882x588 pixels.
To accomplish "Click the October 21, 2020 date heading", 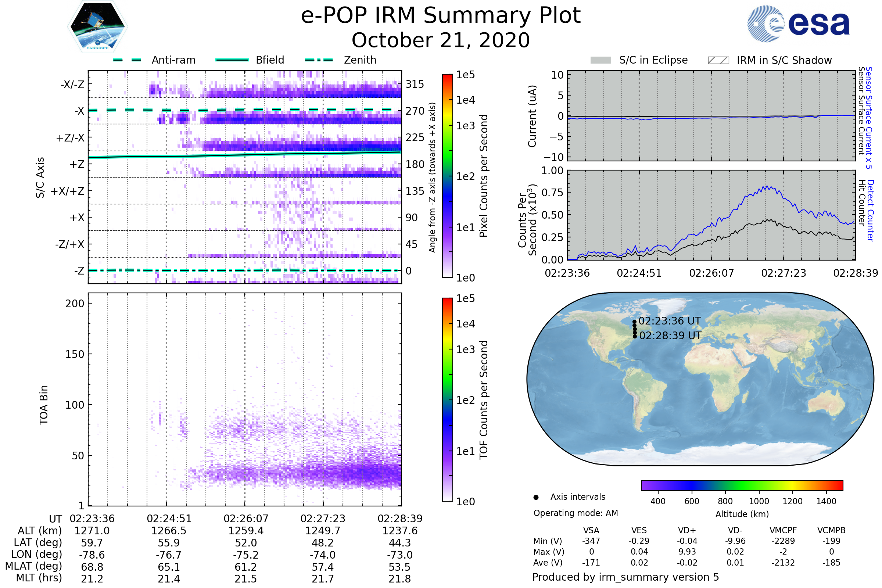I will pos(441,40).
